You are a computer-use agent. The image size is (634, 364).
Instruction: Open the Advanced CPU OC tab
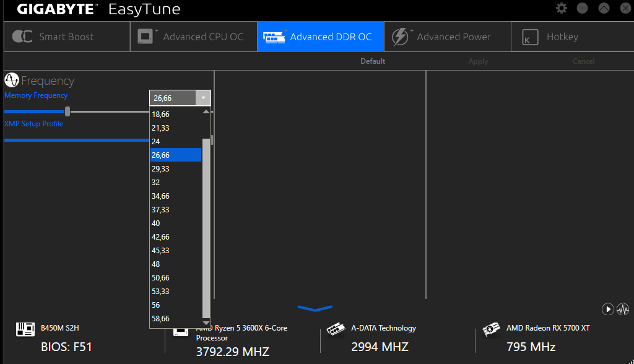pyautogui.click(x=194, y=37)
